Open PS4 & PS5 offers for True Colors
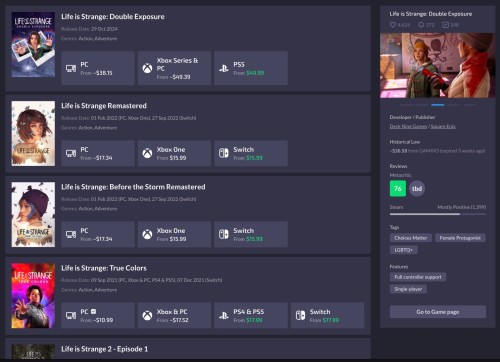The width and height of the screenshot is (500, 362). 251,315
